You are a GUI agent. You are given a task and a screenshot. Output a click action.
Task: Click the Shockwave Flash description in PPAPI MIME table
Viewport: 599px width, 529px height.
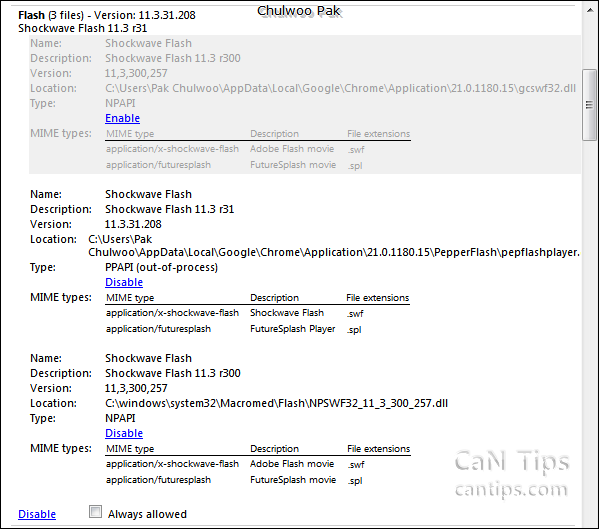pyautogui.click(x=287, y=313)
